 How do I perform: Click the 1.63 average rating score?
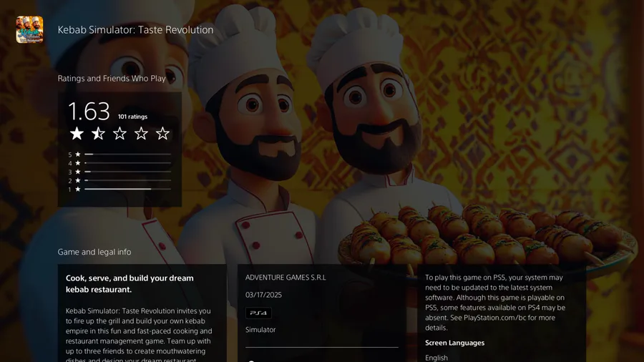coord(89,111)
